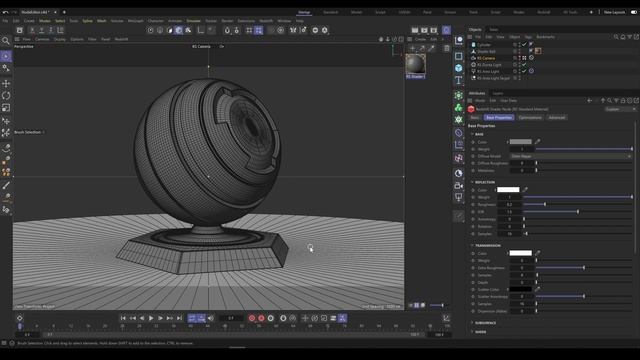
Task: Click Render to Picture Viewer clapperboard icon
Action: pos(424,30)
